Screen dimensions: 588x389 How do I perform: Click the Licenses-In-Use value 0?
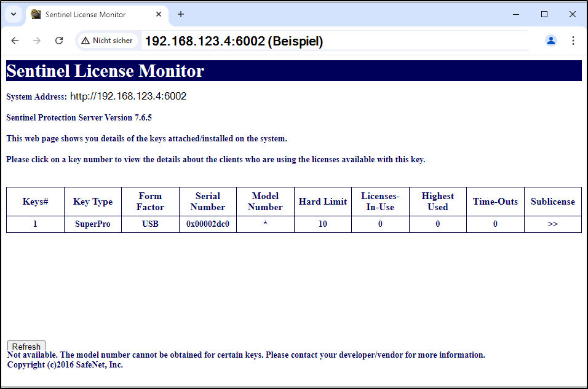point(380,224)
